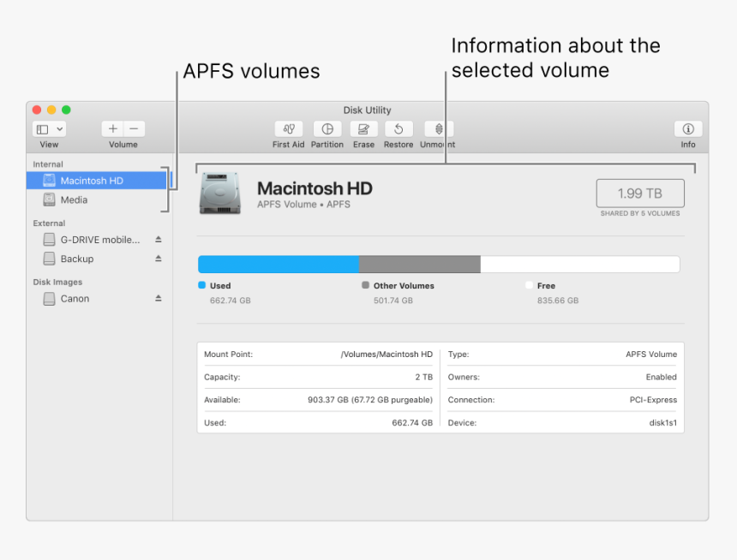Click the 2 TB capacity value
This screenshot has width=737, height=560.
pyautogui.click(x=423, y=378)
